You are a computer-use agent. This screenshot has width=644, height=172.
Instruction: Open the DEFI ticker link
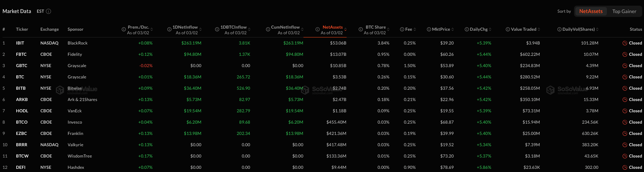coord(21,167)
